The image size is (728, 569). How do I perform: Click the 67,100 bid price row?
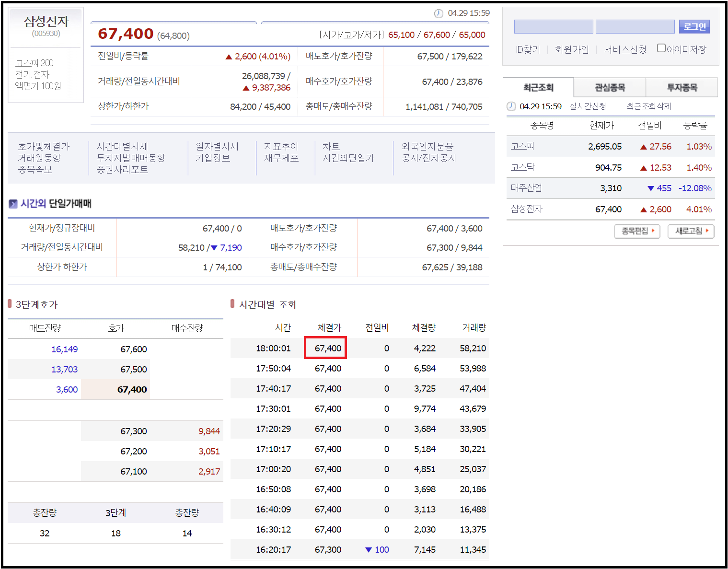pos(116,472)
